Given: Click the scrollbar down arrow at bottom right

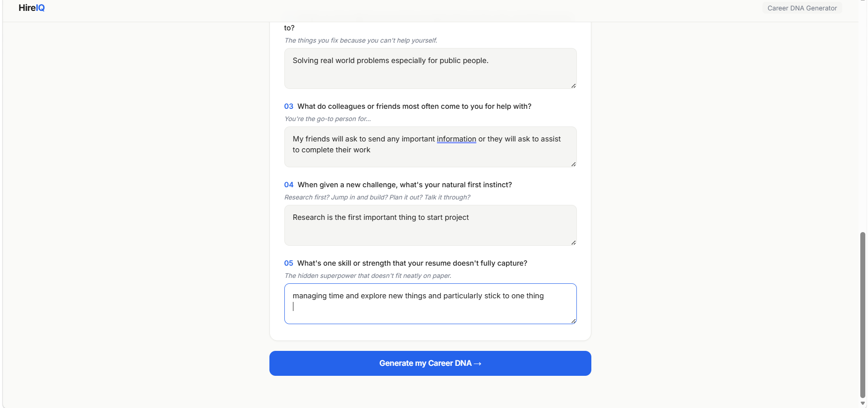Looking at the screenshot, I should 863,403.
